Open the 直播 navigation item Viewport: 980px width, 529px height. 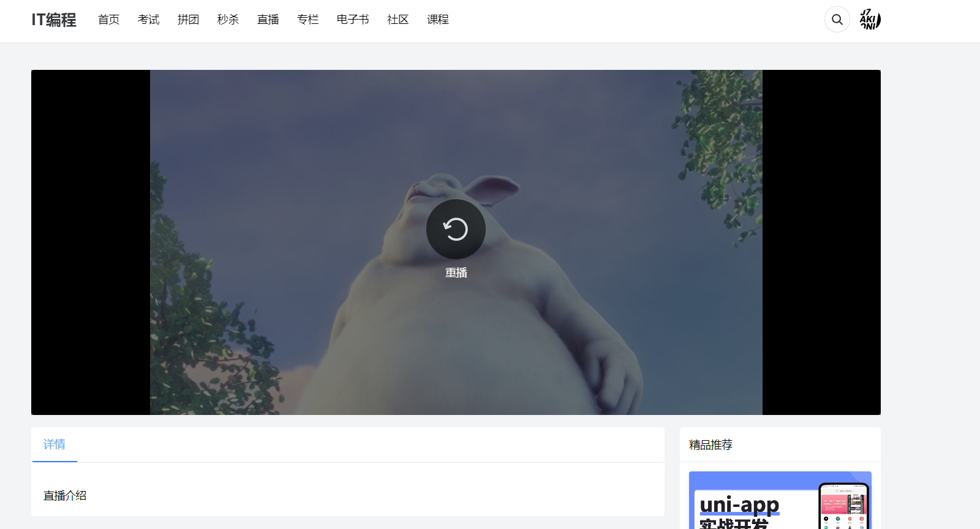(x=268, y=20)
